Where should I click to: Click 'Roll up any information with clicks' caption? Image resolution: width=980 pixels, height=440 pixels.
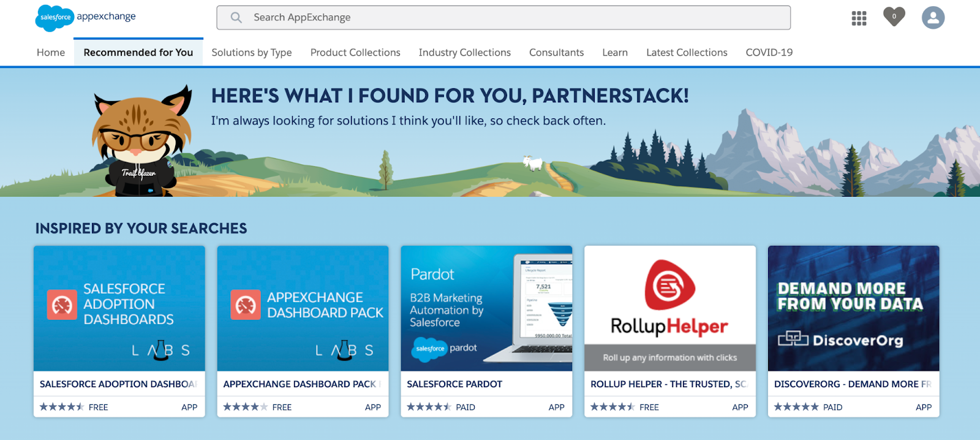point(670,357)
